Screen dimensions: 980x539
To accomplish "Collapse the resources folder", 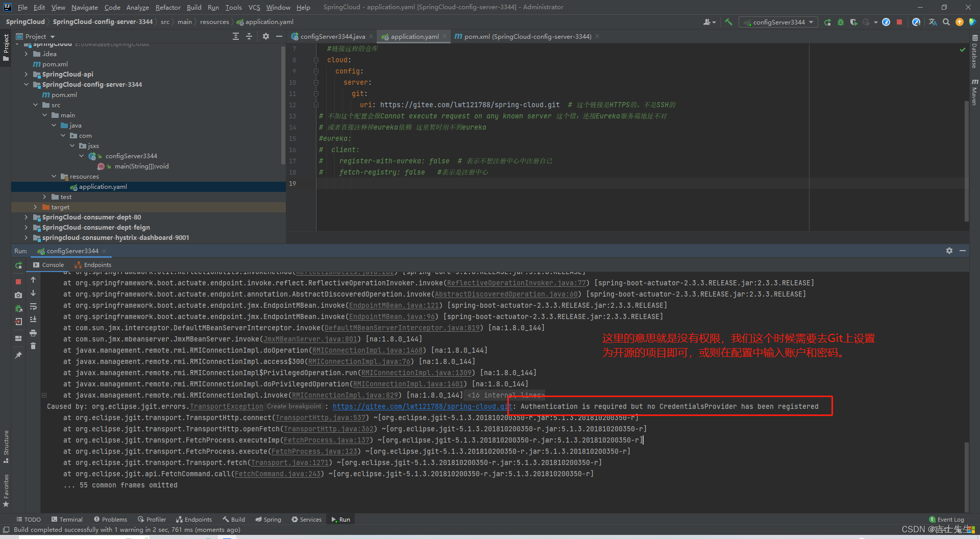I will coord(54,176).
